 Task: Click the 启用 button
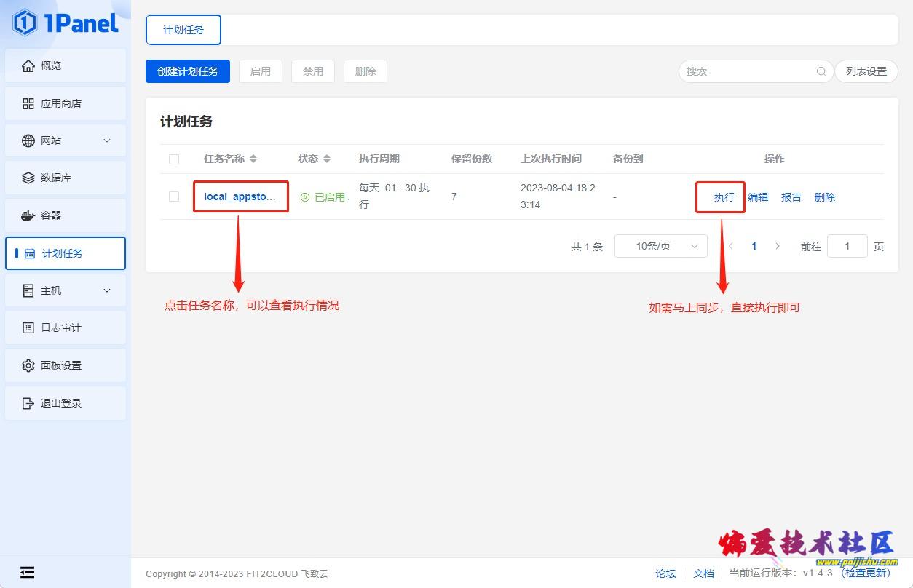[x=261, y=71]
